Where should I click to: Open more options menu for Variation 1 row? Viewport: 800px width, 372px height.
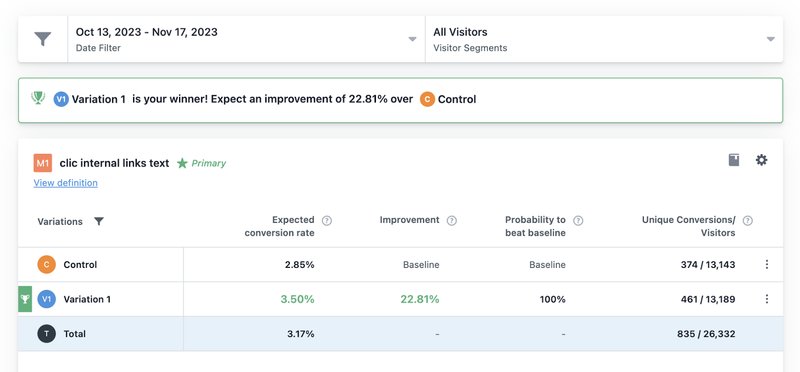766,299
